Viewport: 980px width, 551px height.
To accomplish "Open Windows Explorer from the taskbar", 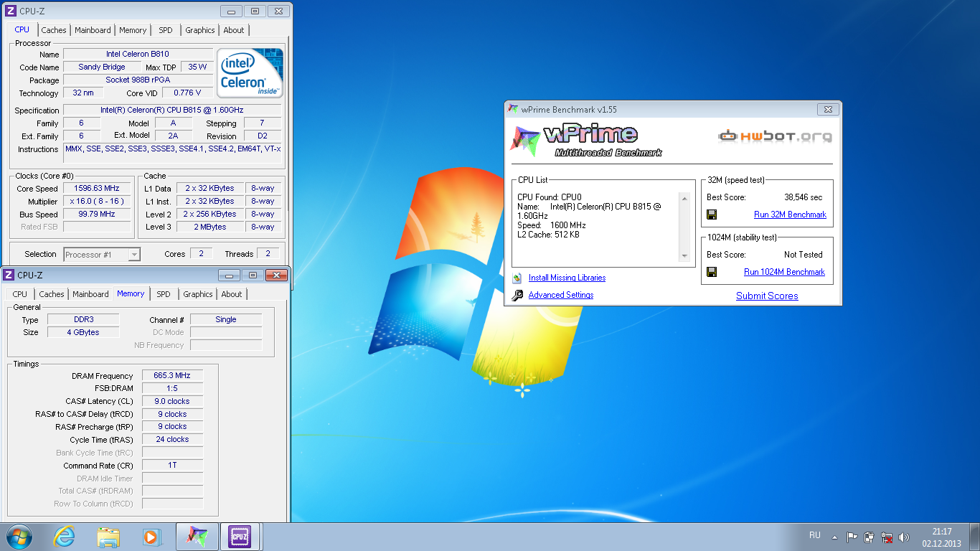I will (108, 537).
